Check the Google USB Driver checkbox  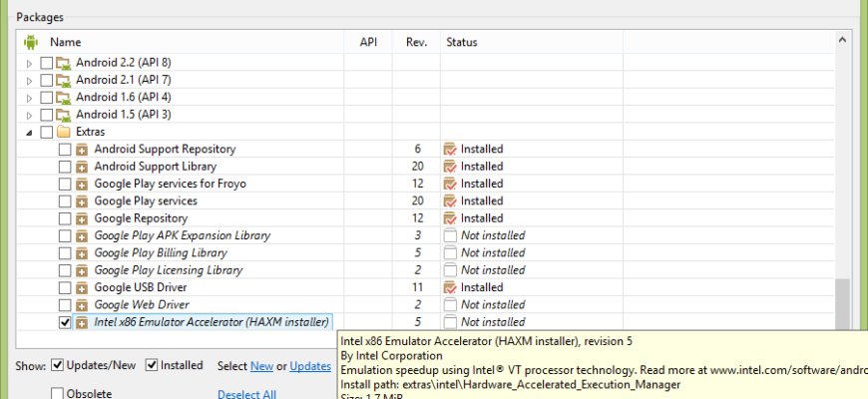coord(65,287)
